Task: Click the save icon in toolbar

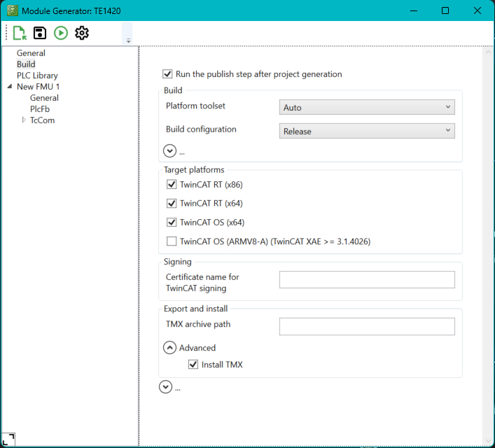Action: click(x=40, y=33)
